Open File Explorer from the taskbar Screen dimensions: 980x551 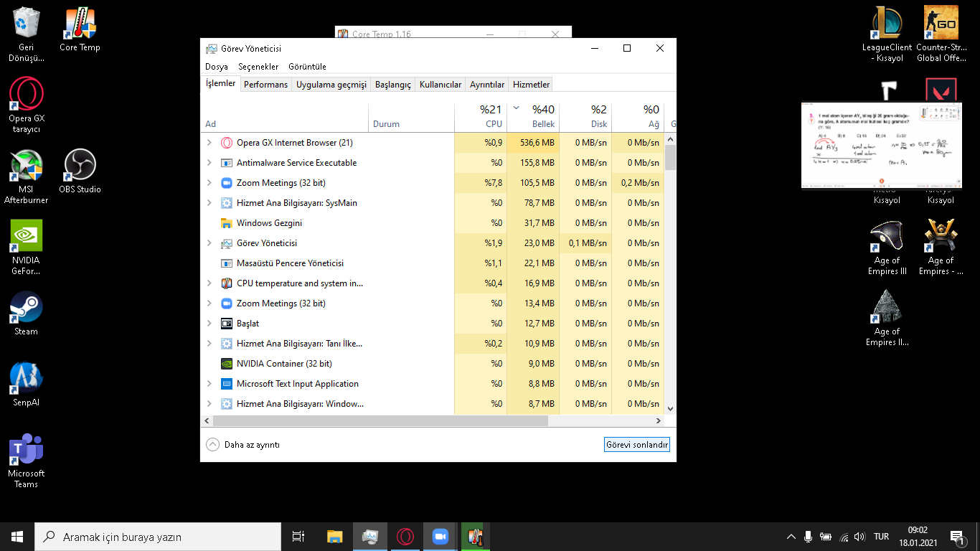pyautogui.click(x=334, y=537)
